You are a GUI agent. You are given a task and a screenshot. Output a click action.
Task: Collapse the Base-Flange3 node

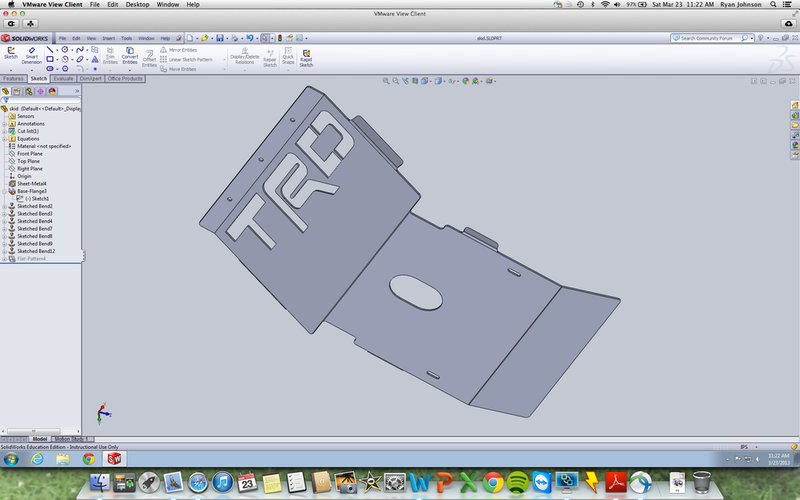click(x=4, y=191)
